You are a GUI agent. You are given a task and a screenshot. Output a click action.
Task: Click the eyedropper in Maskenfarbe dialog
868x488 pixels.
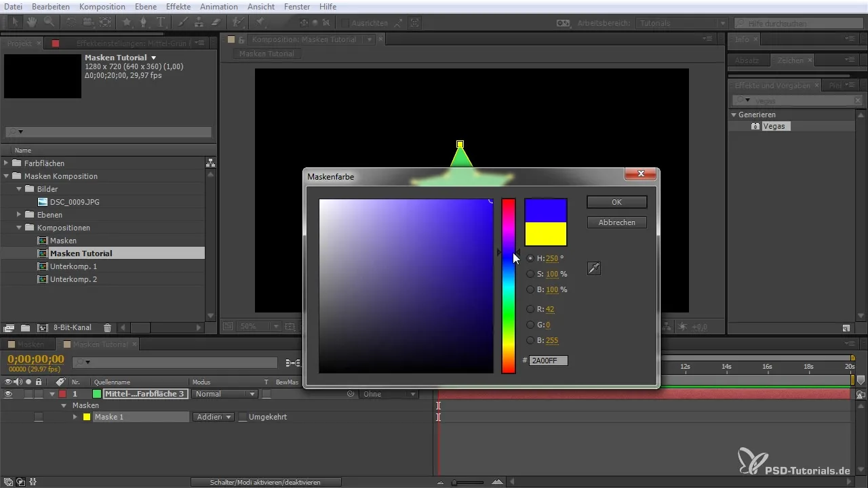point(593,268)
